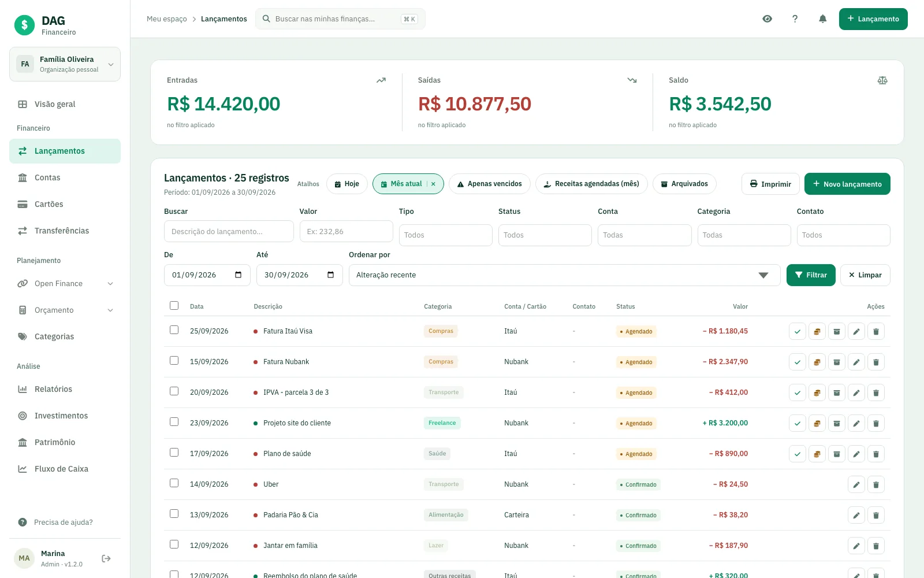Select the Plano de saúde row checkbox
924x578 pixels.
(x=174, y=452)
